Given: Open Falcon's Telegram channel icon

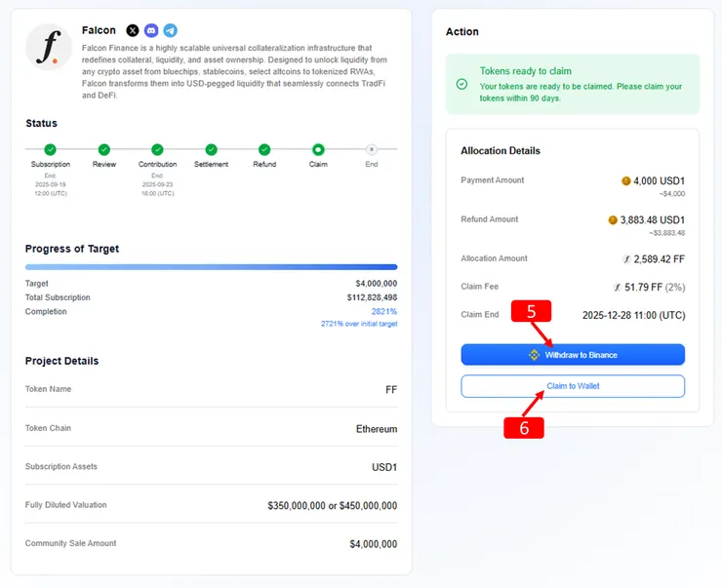Looking at the screenshot, I should pyautogui.click(x=170, y=30).
